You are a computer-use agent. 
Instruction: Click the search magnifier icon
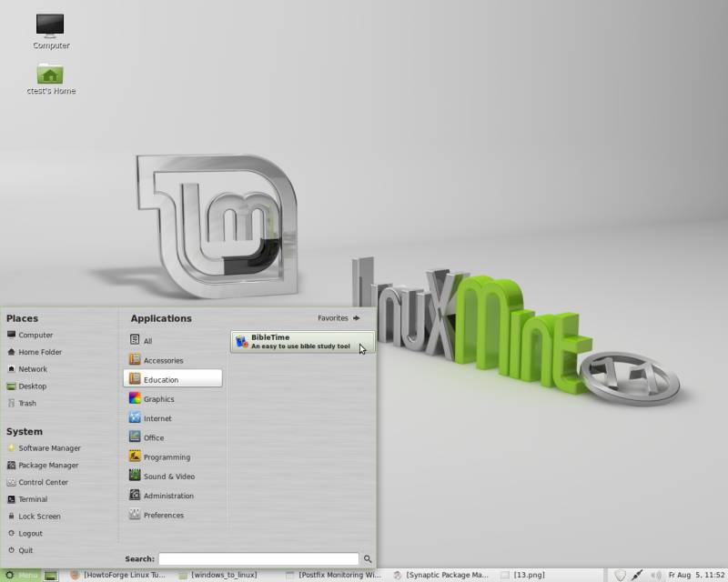pyautogui.click(x=368, y=558)
